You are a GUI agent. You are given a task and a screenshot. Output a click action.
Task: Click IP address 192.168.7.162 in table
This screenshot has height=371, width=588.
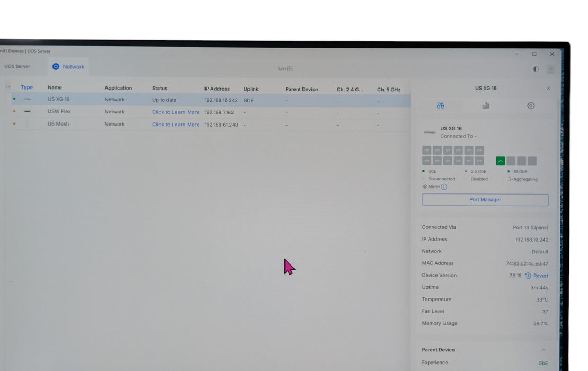219,112
